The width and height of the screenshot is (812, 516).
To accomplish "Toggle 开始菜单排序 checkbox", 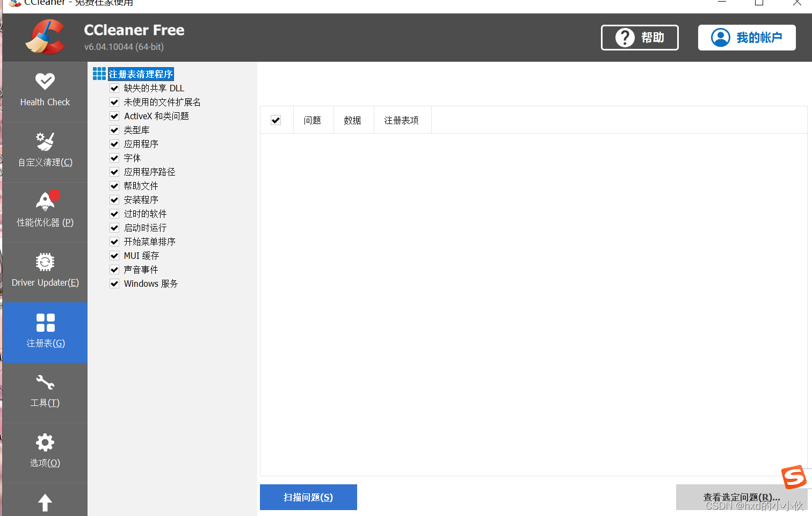I will point(114,242).
